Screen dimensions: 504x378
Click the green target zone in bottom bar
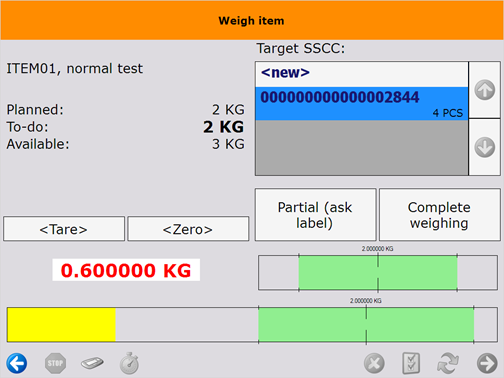point(366,325)
